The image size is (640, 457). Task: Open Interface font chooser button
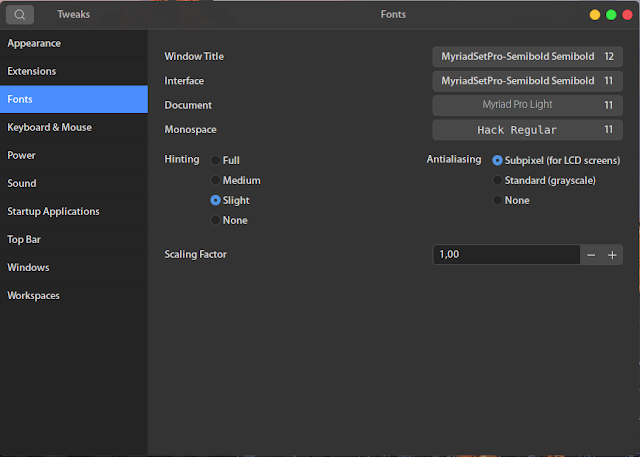pos(527,81)
